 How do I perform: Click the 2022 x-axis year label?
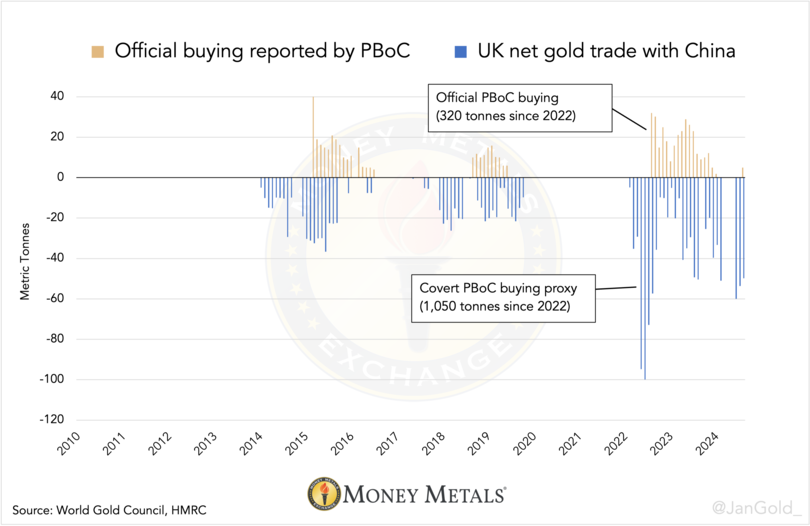click(x=617, y=446)
